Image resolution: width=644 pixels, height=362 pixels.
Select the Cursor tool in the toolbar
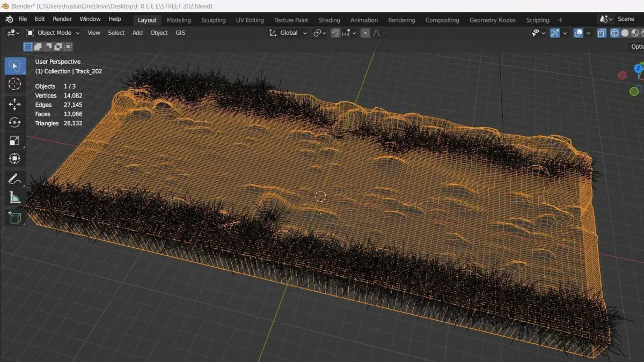coord(14,84)
